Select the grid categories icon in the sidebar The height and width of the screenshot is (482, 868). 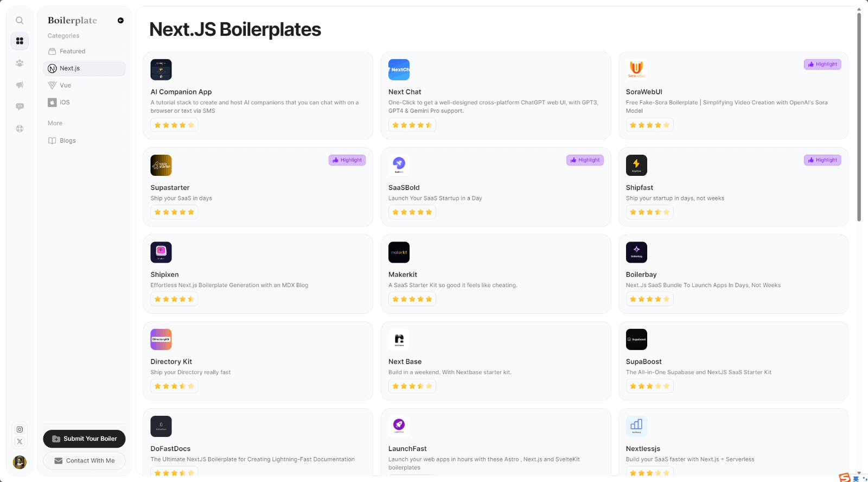[x=20, y=41]
